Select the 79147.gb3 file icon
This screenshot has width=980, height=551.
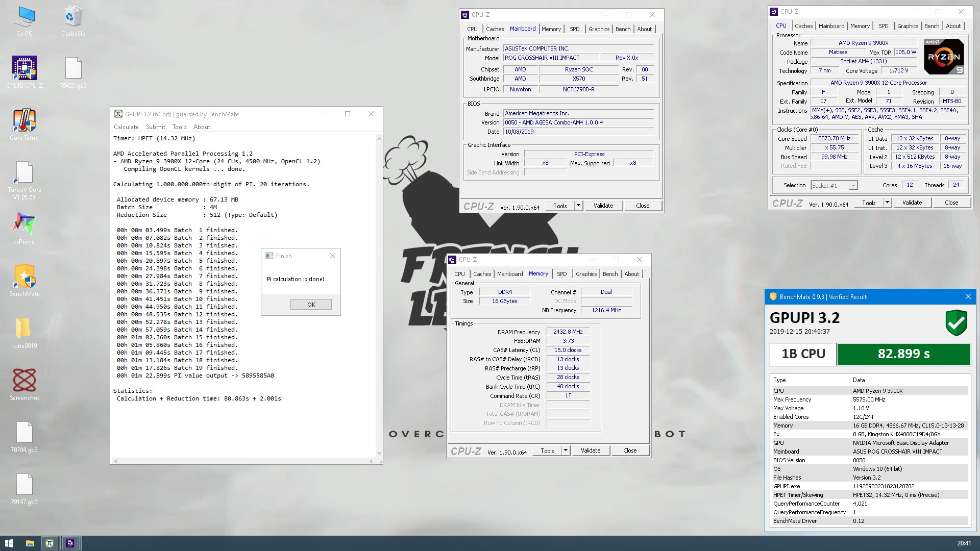tap(24, 489)
